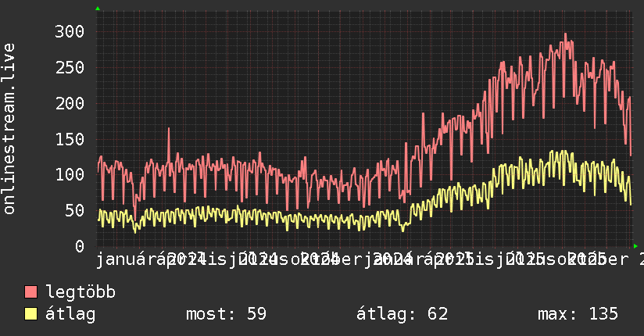644x336 pixels.
Task: Click the 50 y-axis label
Action: pyautogui.click(x=75, y=210)
